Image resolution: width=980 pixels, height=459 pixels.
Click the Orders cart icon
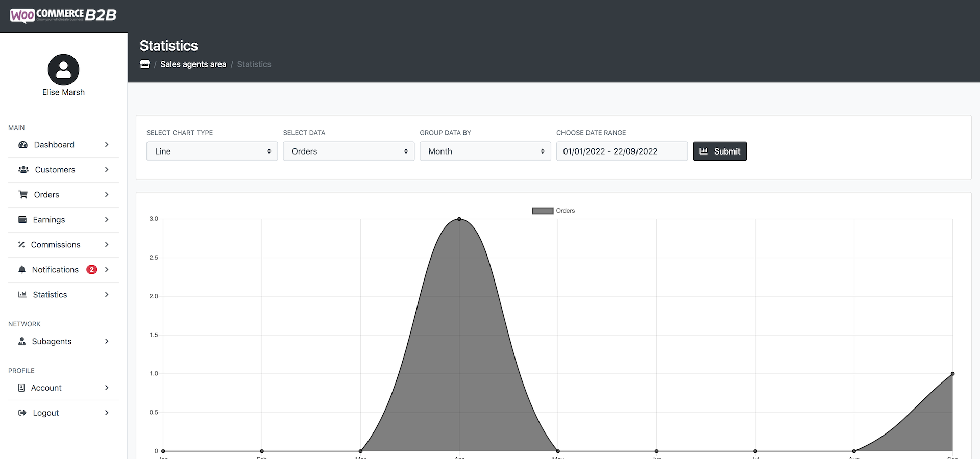pyautogui.click(x=23, y=195)
